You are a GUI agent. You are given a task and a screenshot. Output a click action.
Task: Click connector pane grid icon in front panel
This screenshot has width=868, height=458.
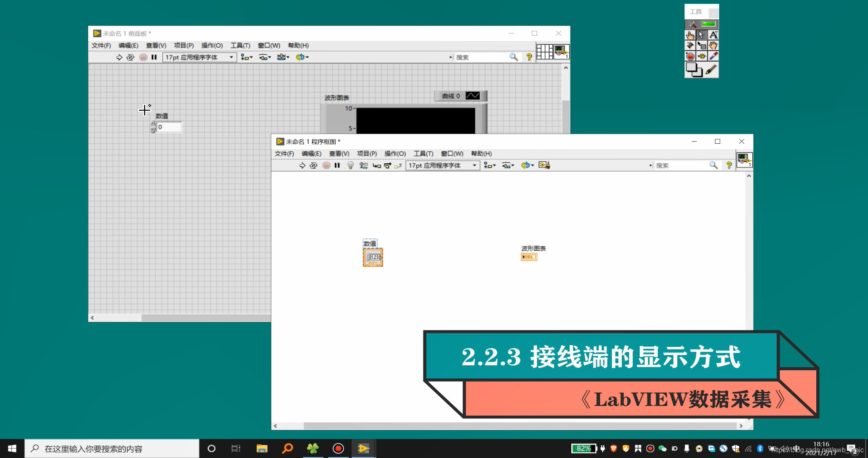[545, 52]
